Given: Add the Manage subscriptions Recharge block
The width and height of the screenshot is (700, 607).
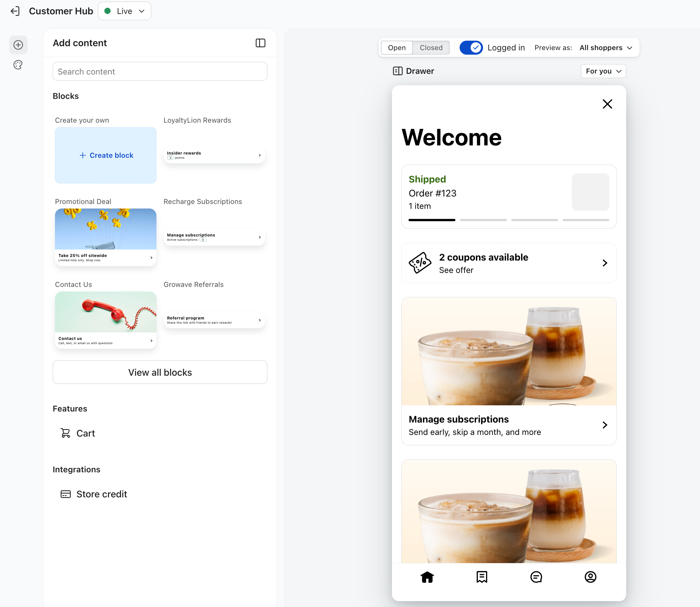Looking at the screenshot, I should pyautogui.click(x=214, y=237).
